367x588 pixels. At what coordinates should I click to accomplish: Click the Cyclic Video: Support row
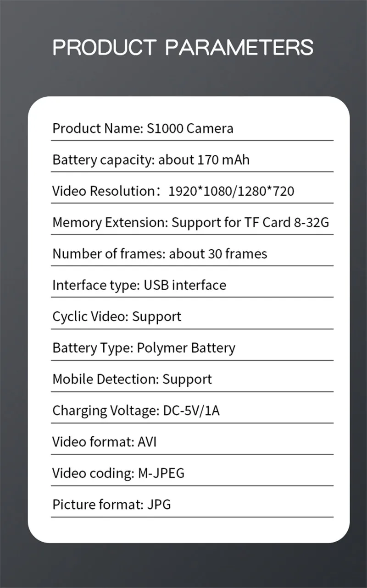click(x=117, y=317)
